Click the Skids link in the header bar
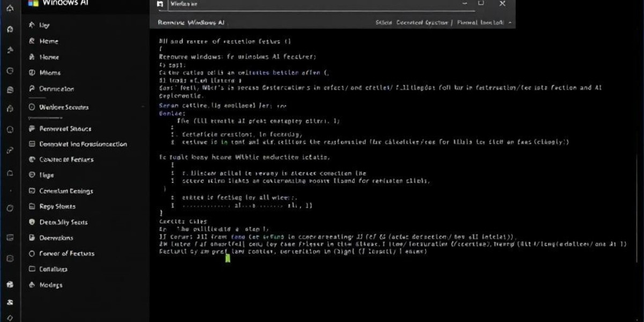644x322 pixels. tap(383, 23)
